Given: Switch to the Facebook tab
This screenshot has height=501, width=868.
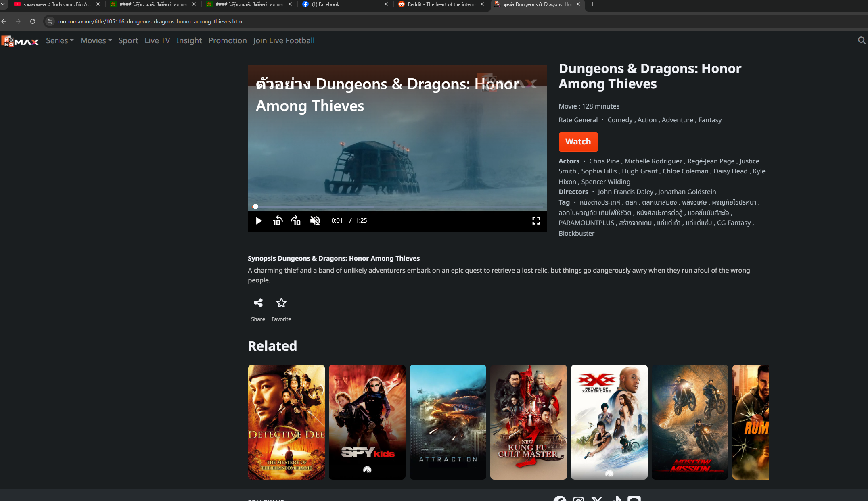Looking at the screenshot, I should pos(345,4).
